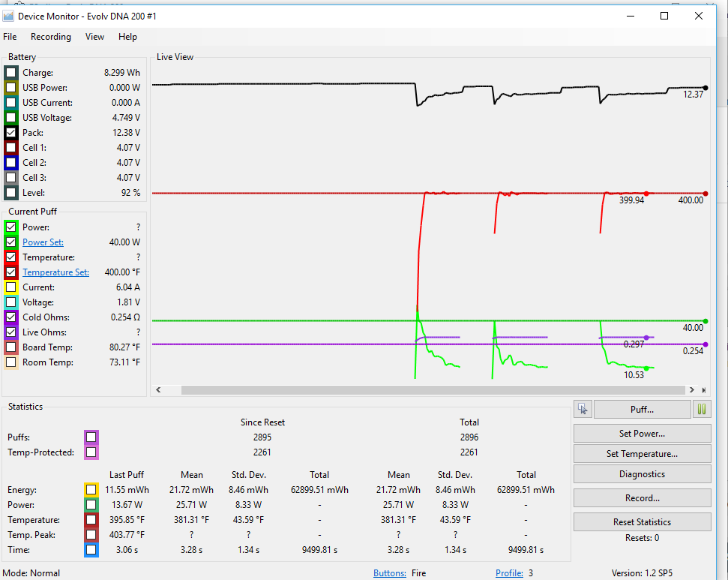The height and width of the screenshot is (580, 728).
Task: Click the Power Set link
Action: [x=43, y=242]
